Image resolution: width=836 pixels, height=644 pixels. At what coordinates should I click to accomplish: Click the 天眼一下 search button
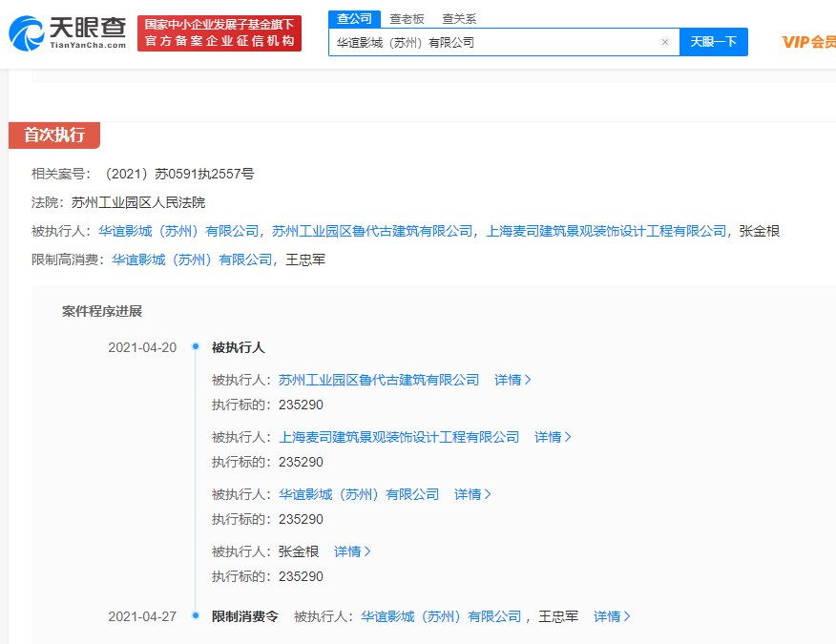(714, 42)
